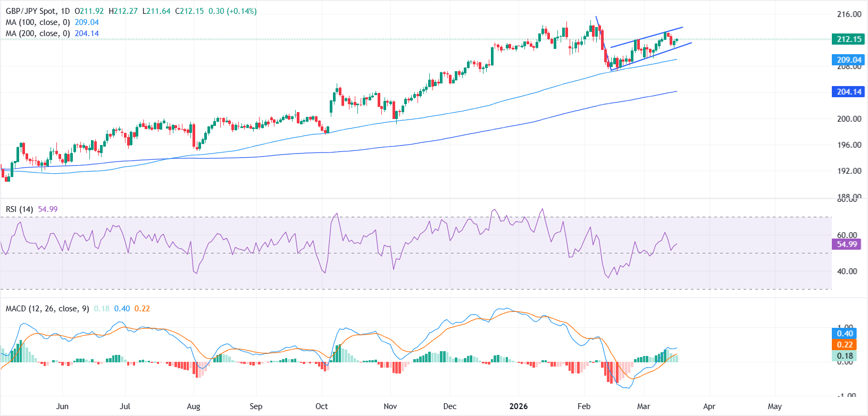
Task: Click the Oct label on the time axis
Action: click(x=321, y=406)
